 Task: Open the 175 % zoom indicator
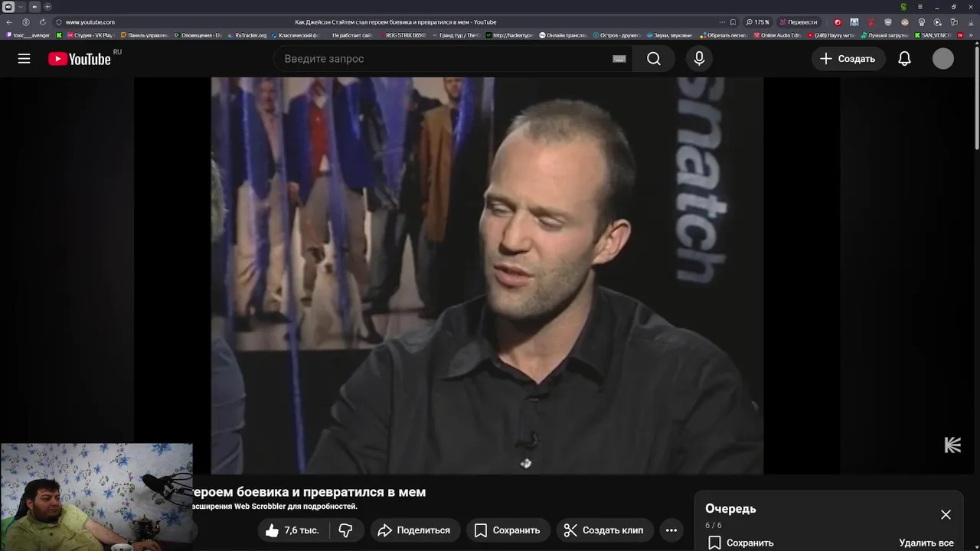tap(758, 22)
